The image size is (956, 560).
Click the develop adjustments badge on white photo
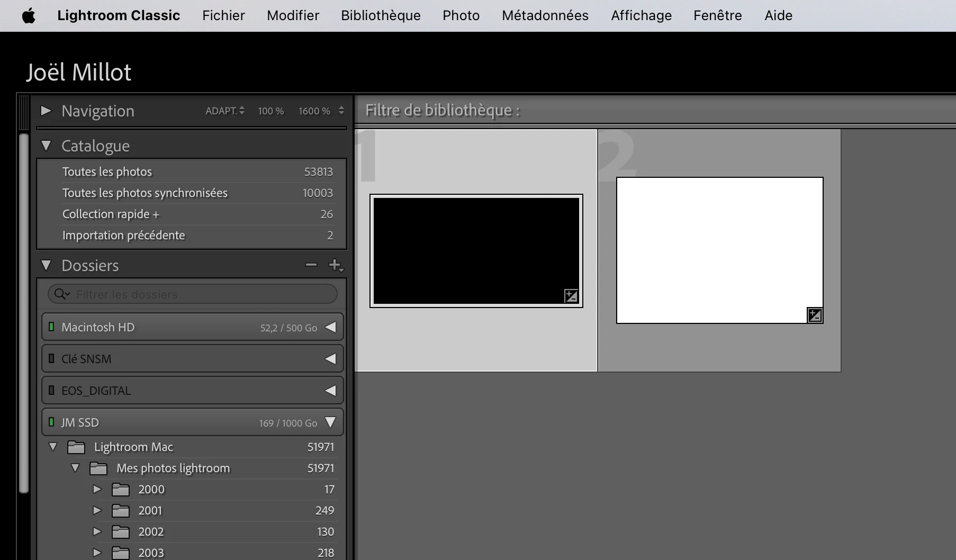pos(815,315)
